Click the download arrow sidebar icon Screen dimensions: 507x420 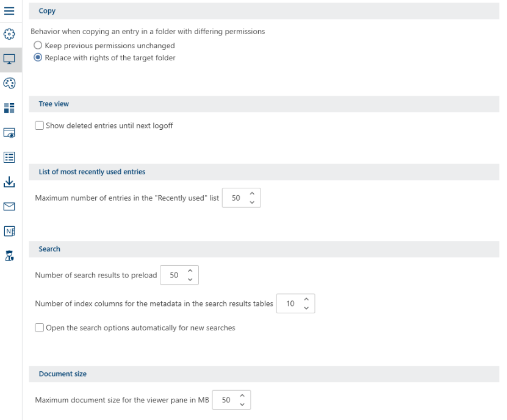[9, 182]
